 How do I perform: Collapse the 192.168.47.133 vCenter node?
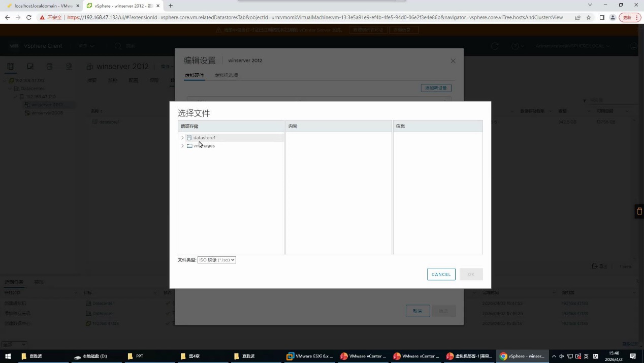[x=5, y=80]
